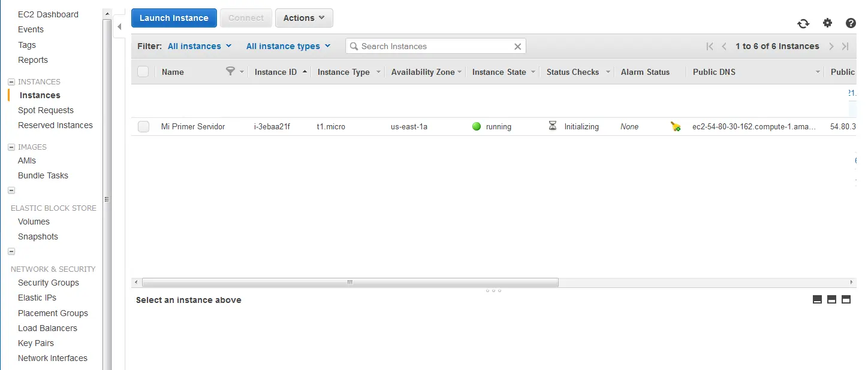Refresh the instances list
Screen dimensions: 868x370
tap(803, 23)
